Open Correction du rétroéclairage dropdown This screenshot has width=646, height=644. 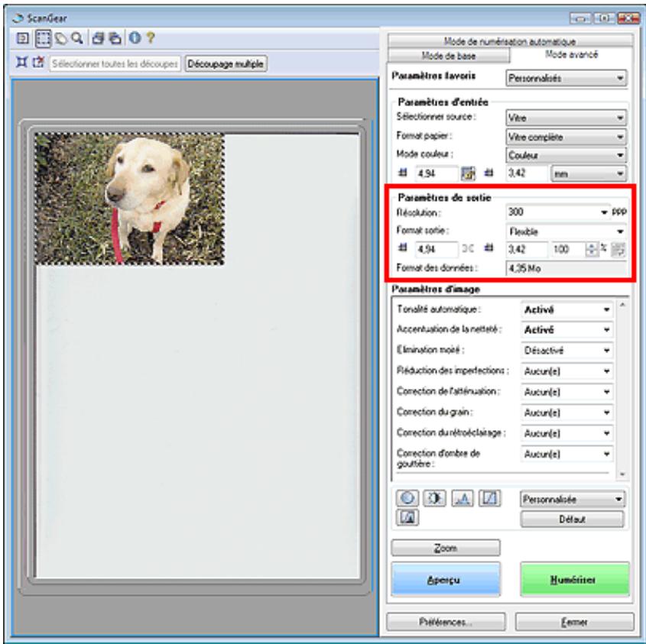click(x=567, y=433)
